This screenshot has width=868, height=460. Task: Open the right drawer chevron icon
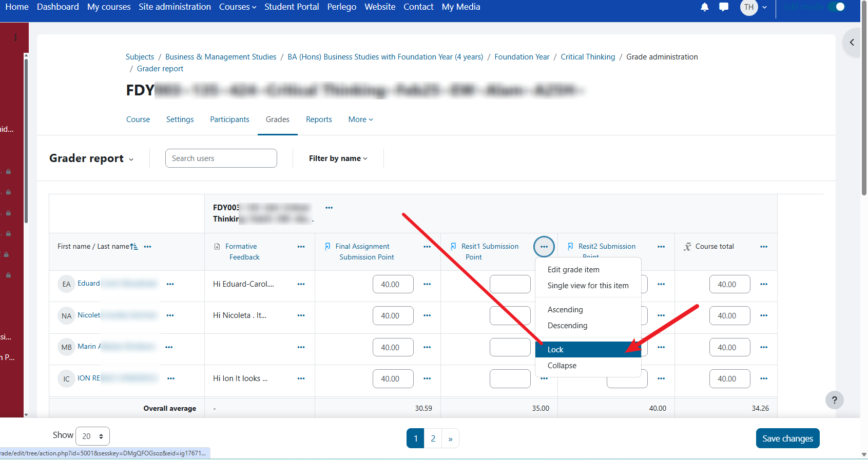tap(852, 43)
